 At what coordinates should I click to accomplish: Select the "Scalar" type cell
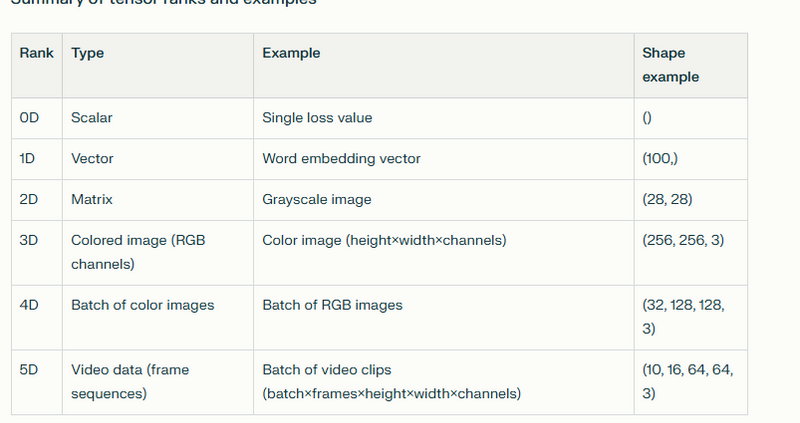(92, 118)
